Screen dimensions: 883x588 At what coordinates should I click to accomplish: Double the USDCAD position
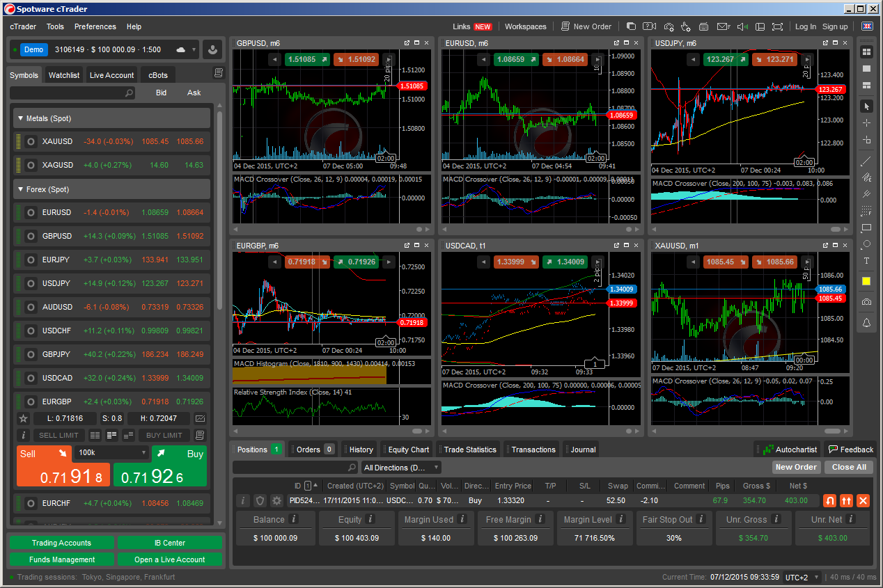(x=846, y=500)
